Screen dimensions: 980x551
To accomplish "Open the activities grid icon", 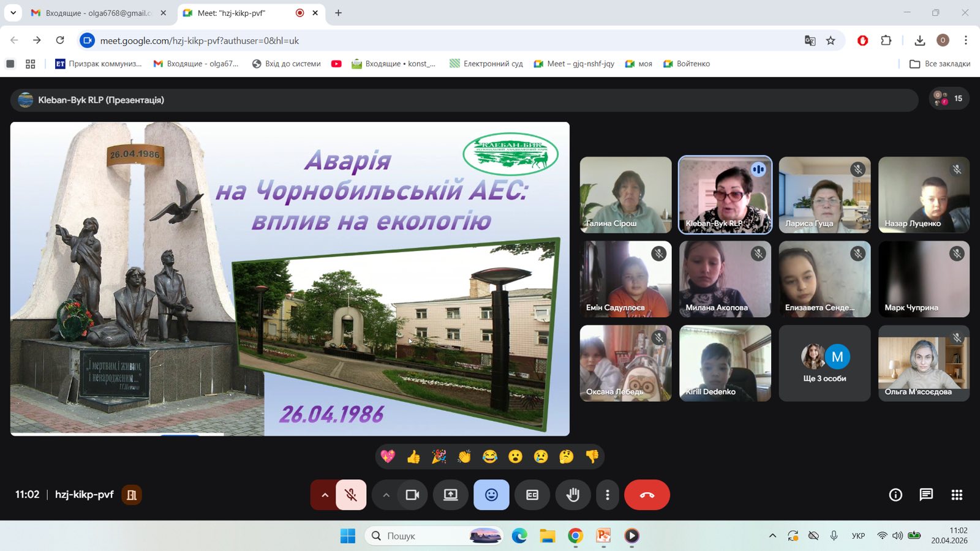I will [x=957, y=495].
